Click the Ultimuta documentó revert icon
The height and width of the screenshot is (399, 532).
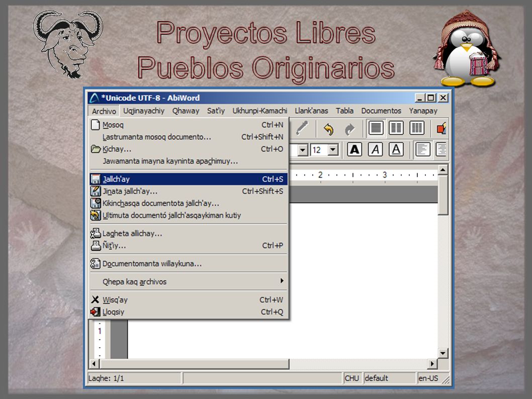pos(96,215)
